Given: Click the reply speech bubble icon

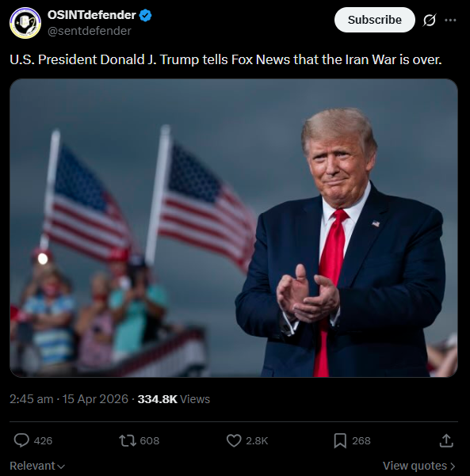Looking at the screenshot, I should pyautogui.click(x=21, y=440).
